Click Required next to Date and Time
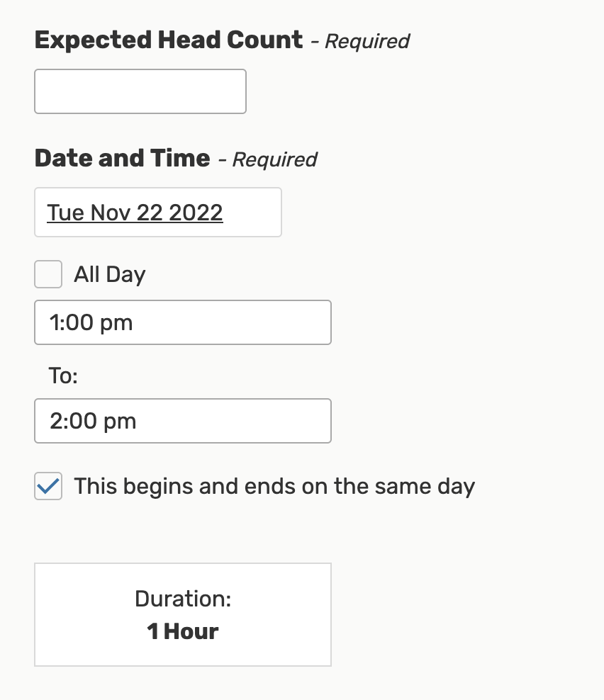 coord(274,159)
